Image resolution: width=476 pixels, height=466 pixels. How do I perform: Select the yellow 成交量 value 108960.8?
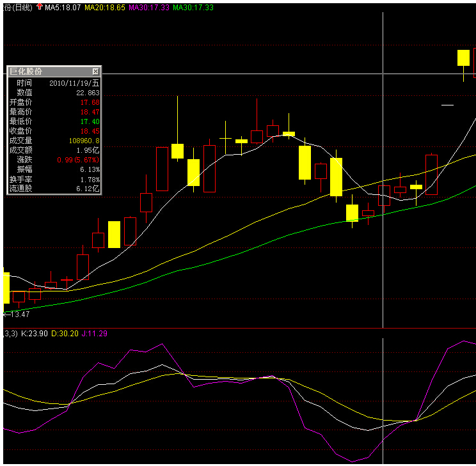pos(84,141)
